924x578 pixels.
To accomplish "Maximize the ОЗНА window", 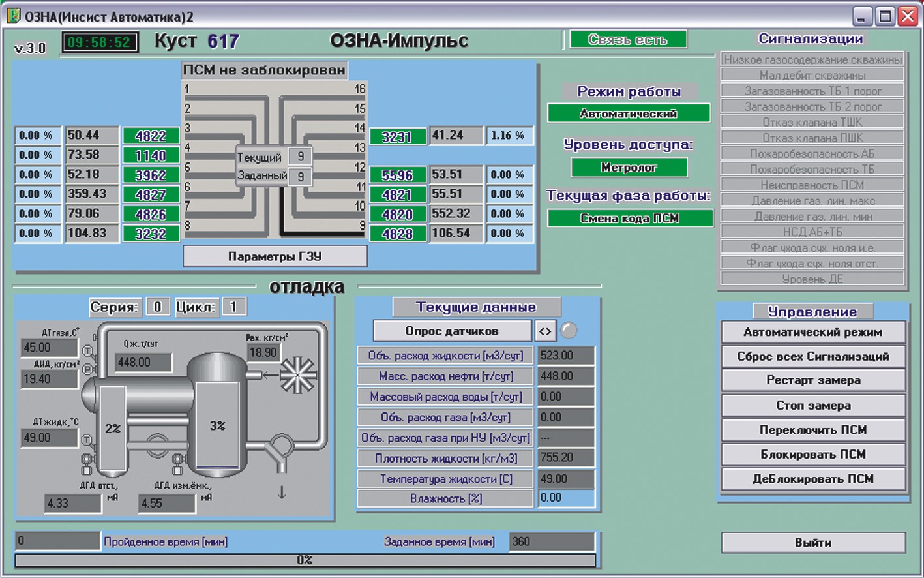I will pyautogui.click(x=885, y=16).
